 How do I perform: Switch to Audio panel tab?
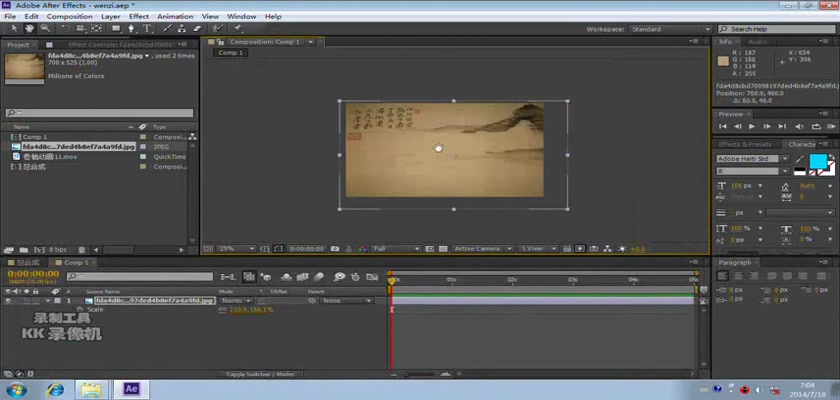(x=757, y=42)
